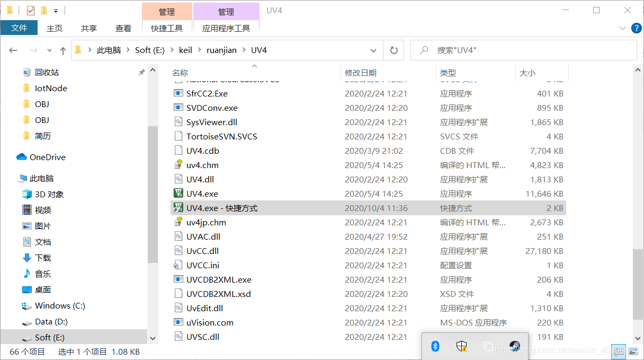The width and height of the screenshot is (644, 360).
Task: Click the Documents (文档) folder icon
Action: 27,242
